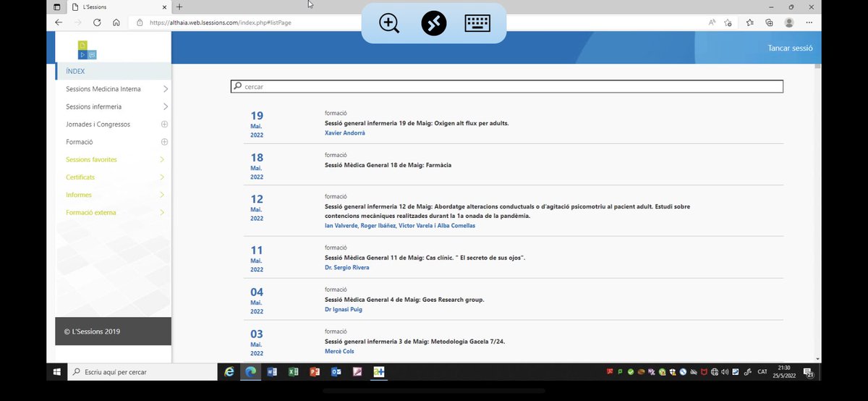Viewport: 868px width, 401px height.
Task: Open the browser collections icon
Action: pyautogui.click(x=770, y=22)
